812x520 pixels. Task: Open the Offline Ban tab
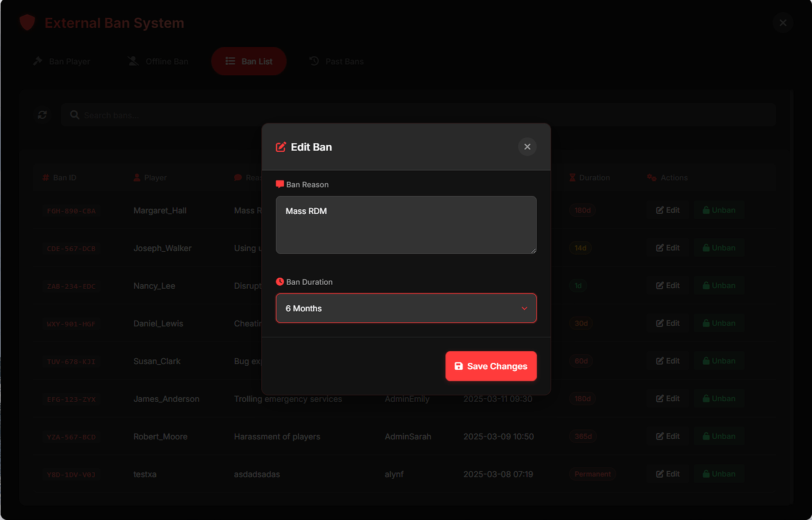coord(157,61)
